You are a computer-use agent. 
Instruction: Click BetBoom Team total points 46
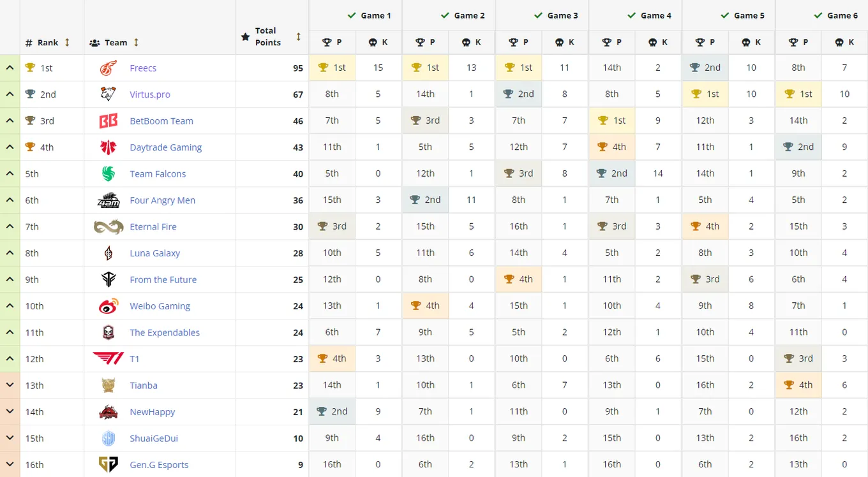(x=298, y=121)
